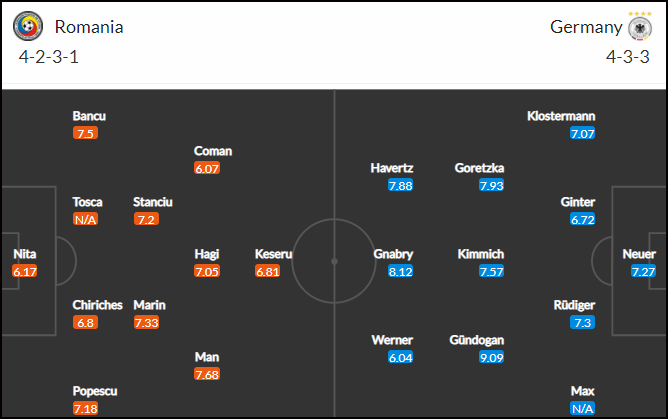The height and width of the screenshot is (419, 668).
Task: Click Romania's 4-2-3-1 formation label
Action: point(49,57)
